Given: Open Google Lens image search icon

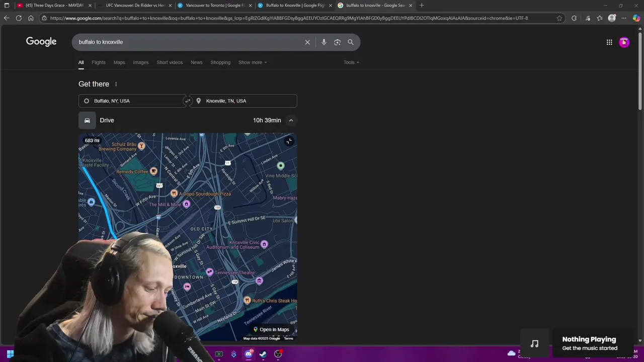Looking at the screenshot, I should click(x=337, y=42).
